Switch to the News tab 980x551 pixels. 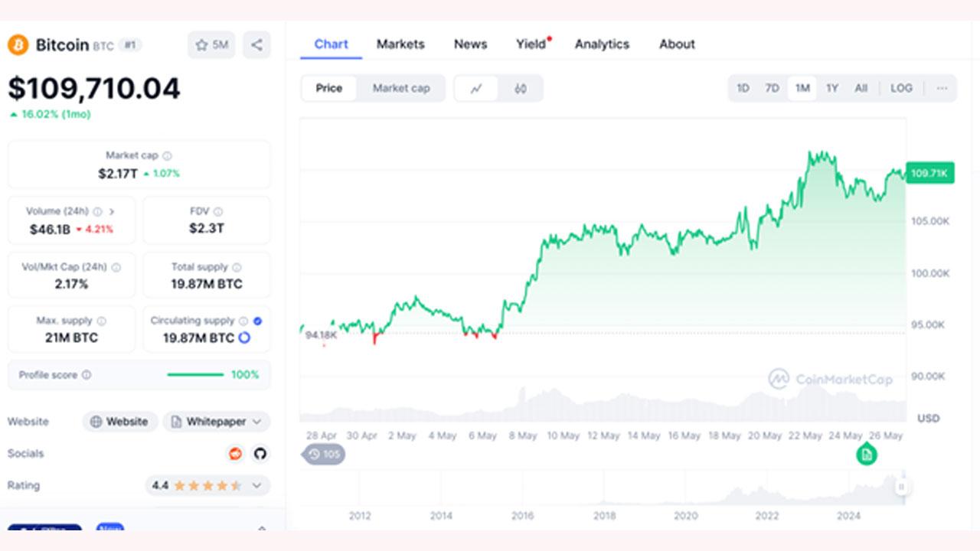coord(470,44)
